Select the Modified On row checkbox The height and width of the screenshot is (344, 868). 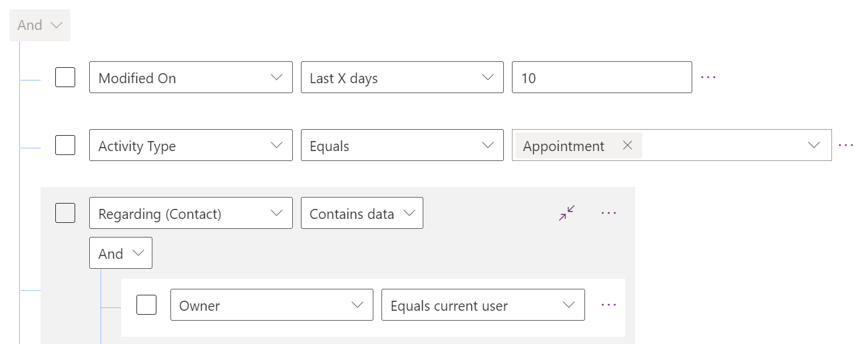pos(65,77)
